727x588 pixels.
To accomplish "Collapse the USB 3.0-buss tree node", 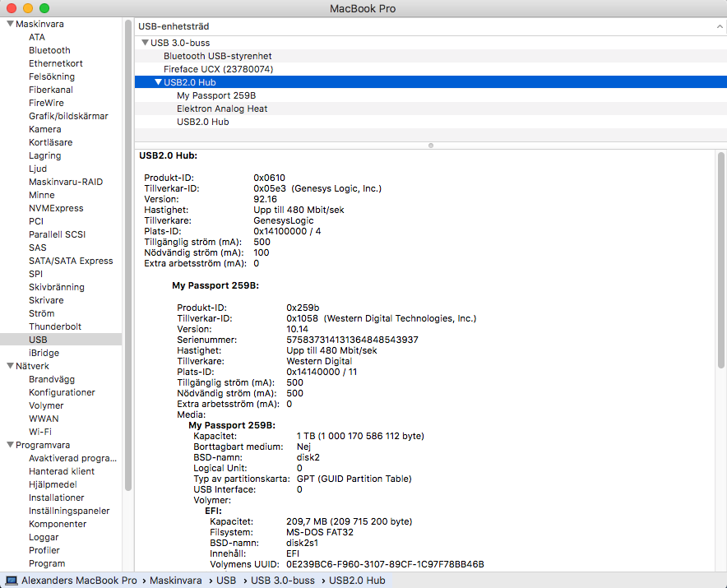I will [145, 43].
